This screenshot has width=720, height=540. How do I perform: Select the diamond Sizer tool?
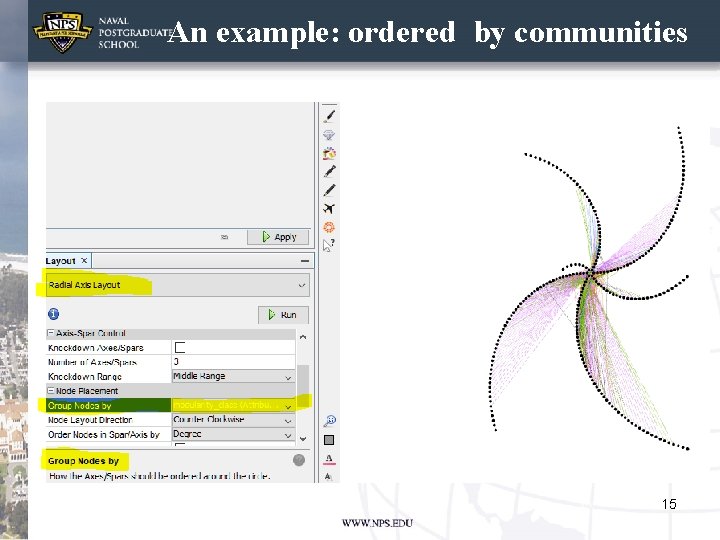(x=329, y=135)
